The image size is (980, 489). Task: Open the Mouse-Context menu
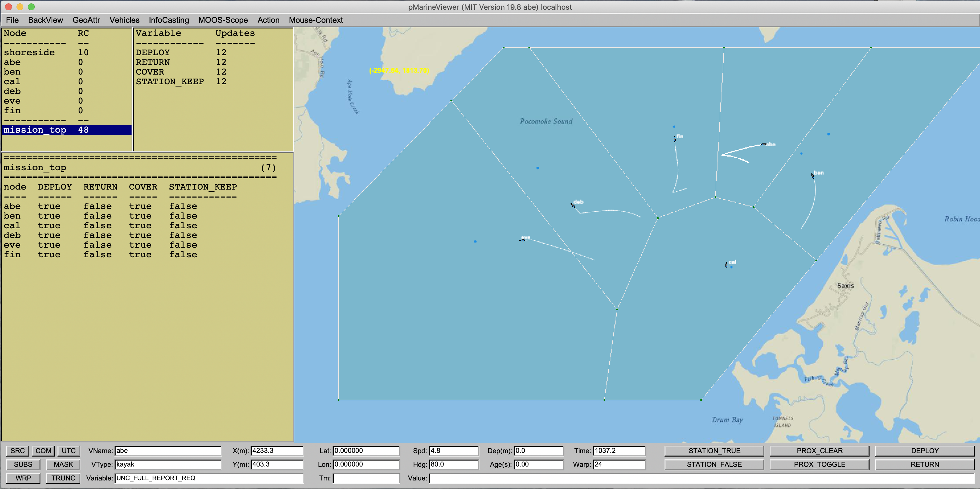(x=316, y=20)
